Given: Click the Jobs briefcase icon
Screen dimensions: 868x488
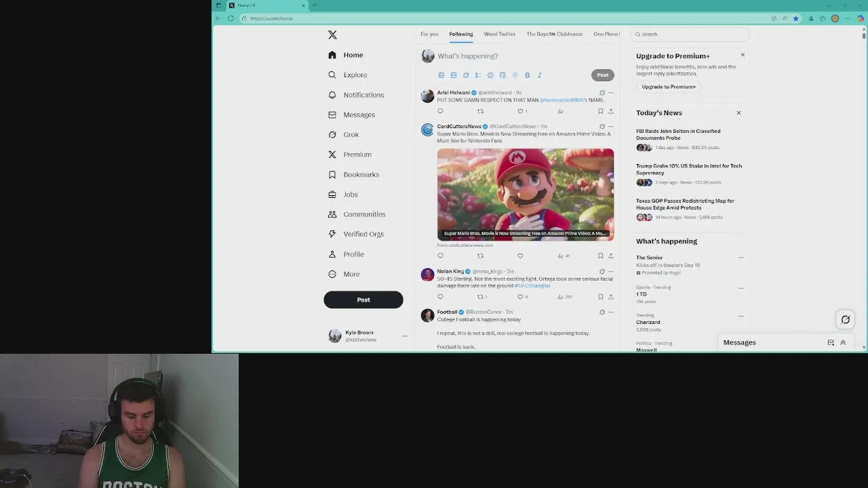Looking at the screenshot, I should click(332, 195).
